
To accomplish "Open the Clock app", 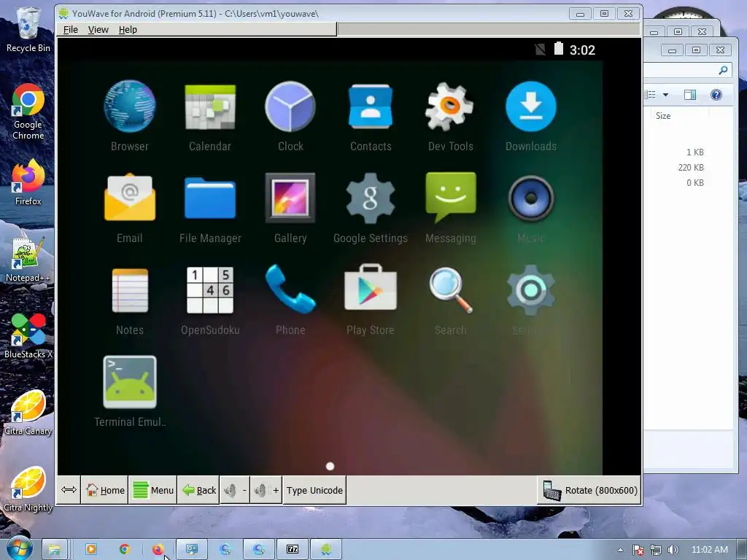I will 290,106.
